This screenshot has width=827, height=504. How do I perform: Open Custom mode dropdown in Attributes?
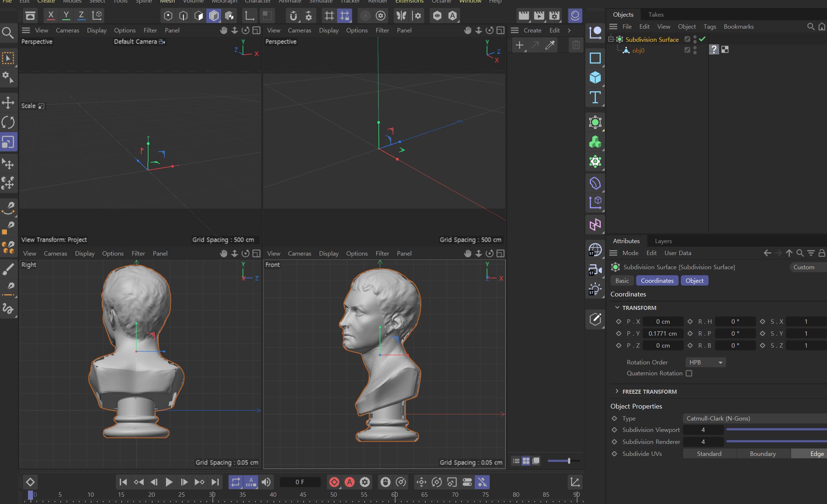point(808,267)
